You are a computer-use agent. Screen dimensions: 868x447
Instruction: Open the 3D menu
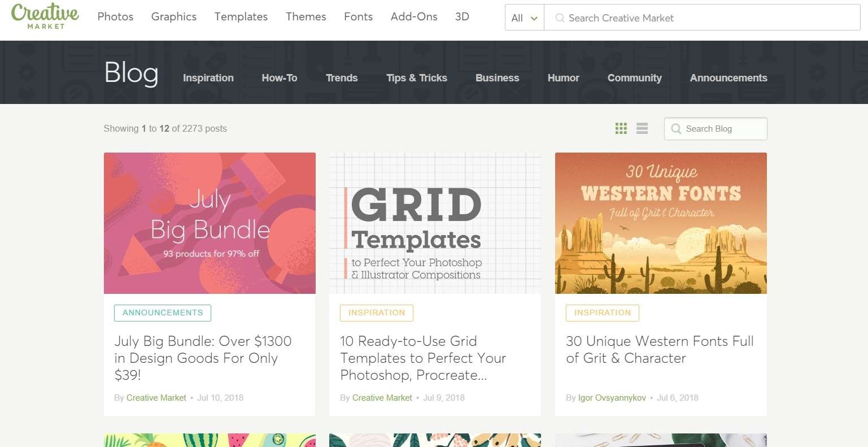(462, 16)
